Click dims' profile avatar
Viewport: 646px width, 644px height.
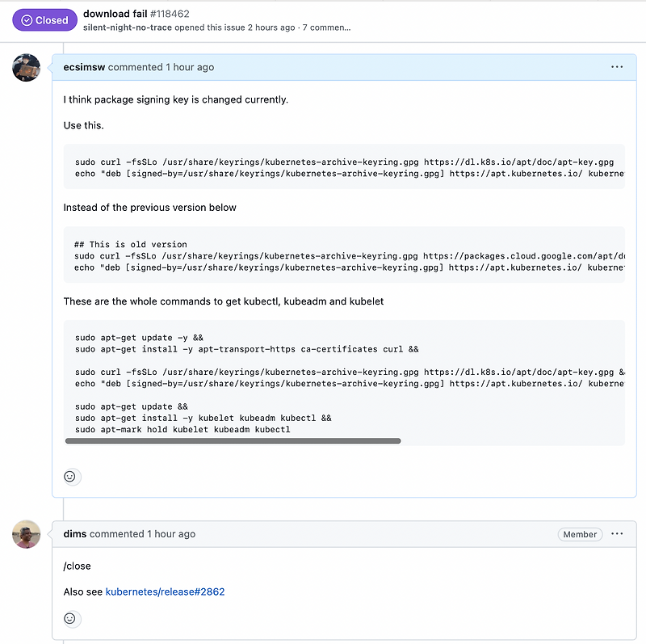[x=26, y=534]
